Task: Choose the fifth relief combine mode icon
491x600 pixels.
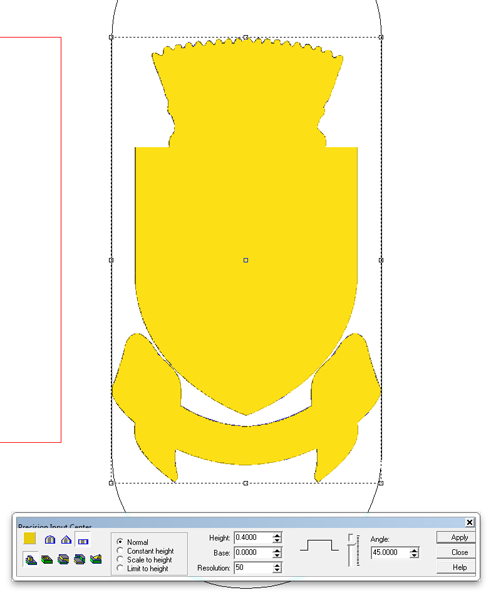Action: 96,559
